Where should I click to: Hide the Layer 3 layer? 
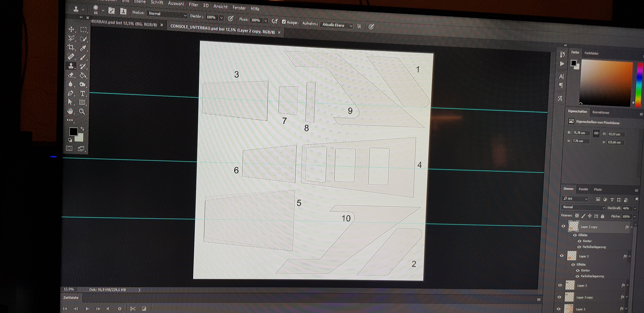[x=560, y=285]
